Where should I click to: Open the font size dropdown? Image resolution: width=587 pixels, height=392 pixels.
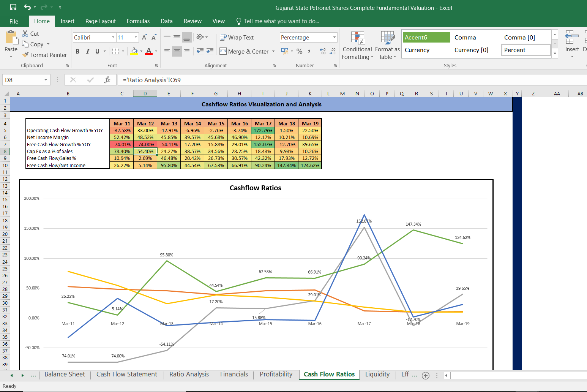136,37
